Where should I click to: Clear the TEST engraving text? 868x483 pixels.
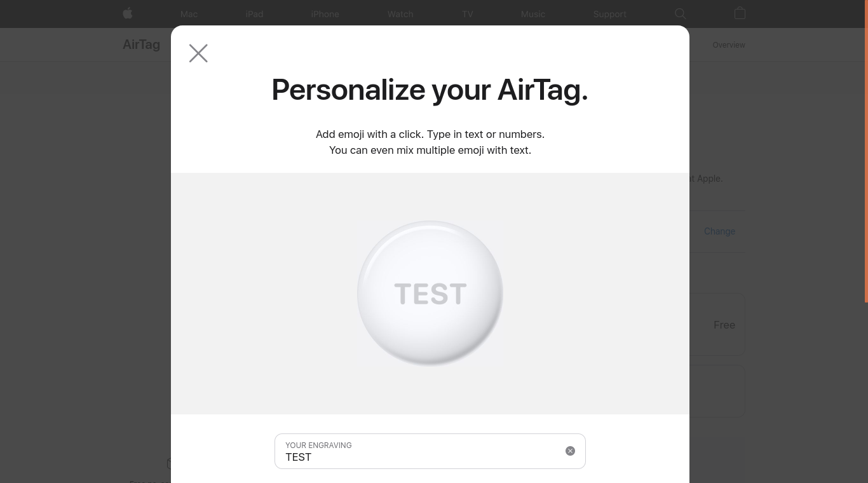click(570, 451)
